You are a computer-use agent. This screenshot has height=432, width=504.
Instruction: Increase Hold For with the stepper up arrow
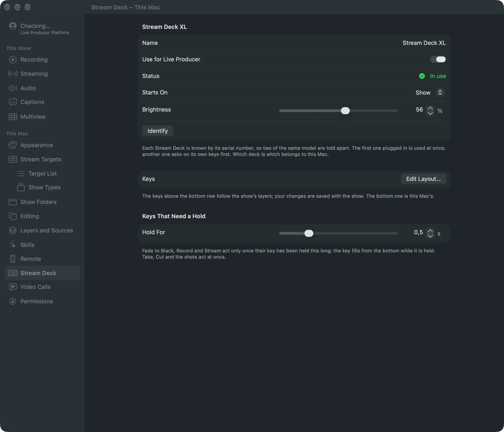click(430, 231)
